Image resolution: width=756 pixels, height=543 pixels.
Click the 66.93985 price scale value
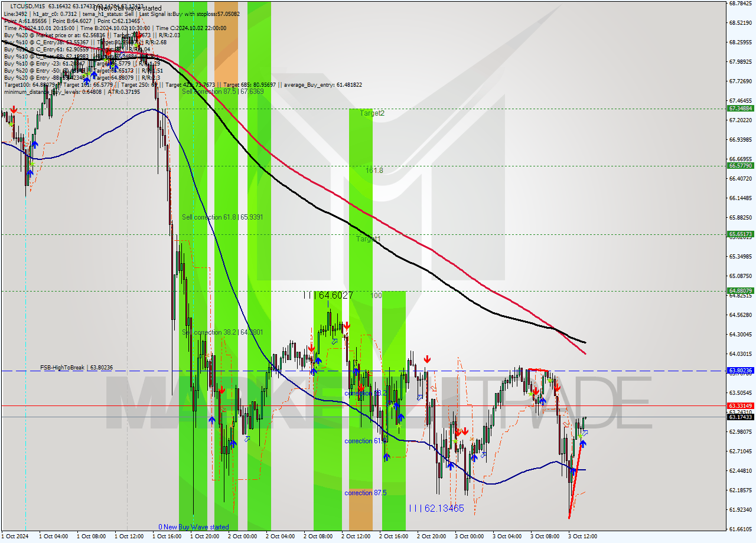tap(741, 140)
